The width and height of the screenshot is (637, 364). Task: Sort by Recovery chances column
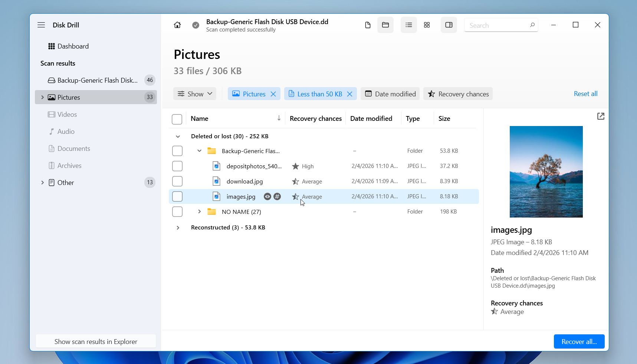point(316,119)
